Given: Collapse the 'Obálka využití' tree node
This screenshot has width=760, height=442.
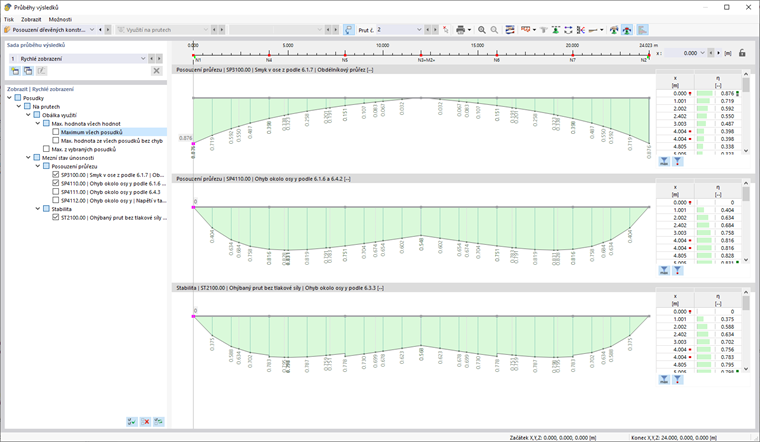Looking at the screenshot, I should click(28, 115).
